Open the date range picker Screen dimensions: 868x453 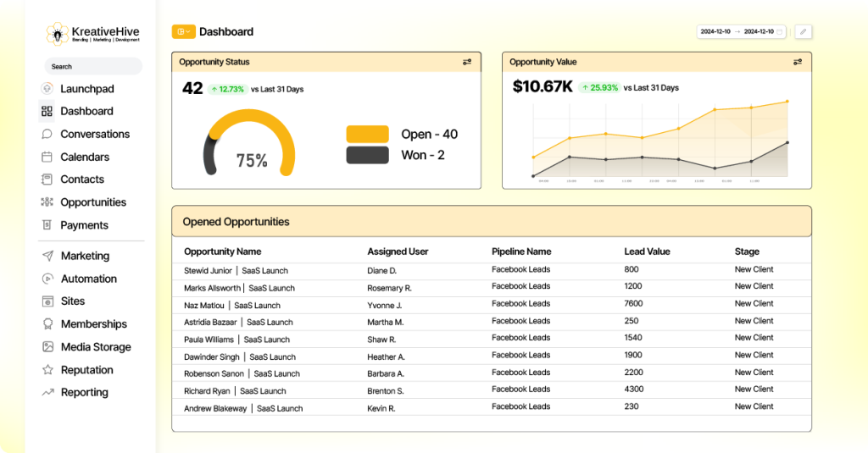741,32
